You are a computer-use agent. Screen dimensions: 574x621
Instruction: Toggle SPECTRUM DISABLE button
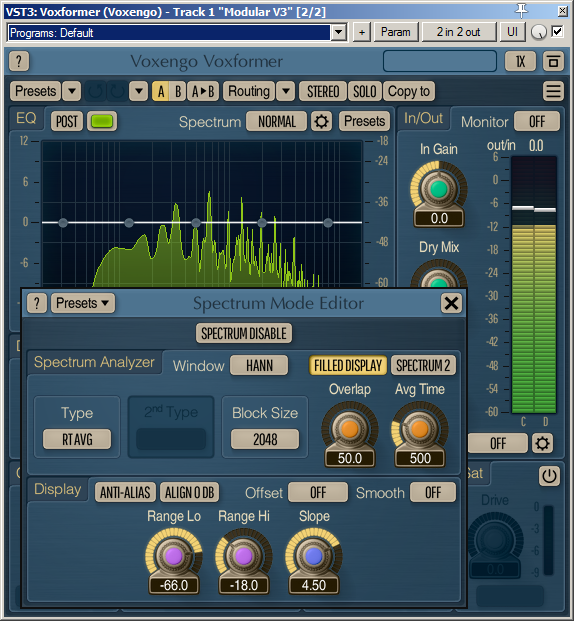[x=244, y=333]
